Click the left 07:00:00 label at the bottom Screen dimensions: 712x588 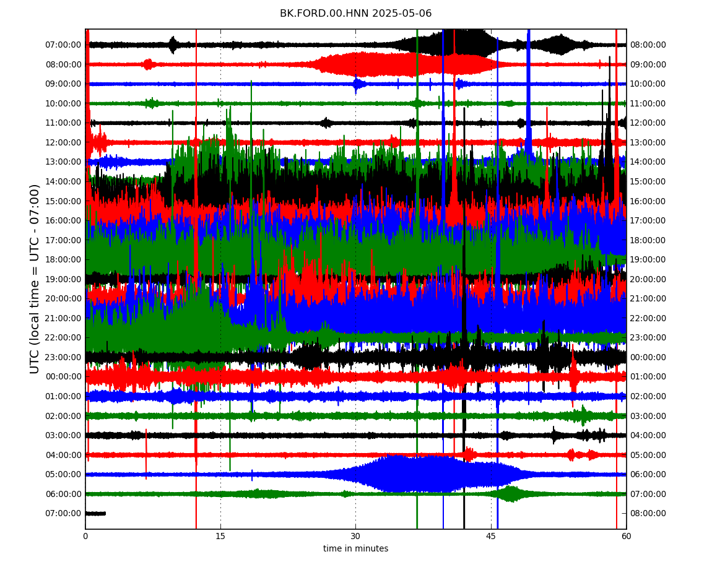[x=63, y=514]
